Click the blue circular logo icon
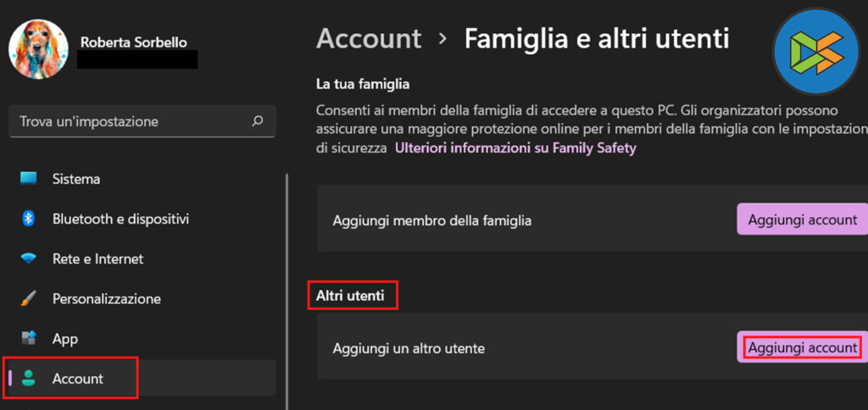This screenshot has width=868, height=410. (815, 51)
